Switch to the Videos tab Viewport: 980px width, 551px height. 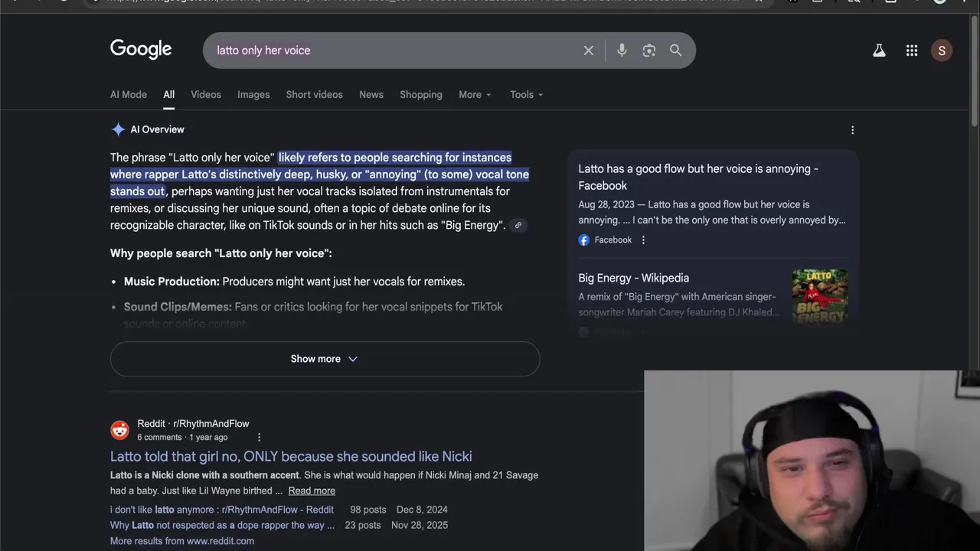pos(206,95)
